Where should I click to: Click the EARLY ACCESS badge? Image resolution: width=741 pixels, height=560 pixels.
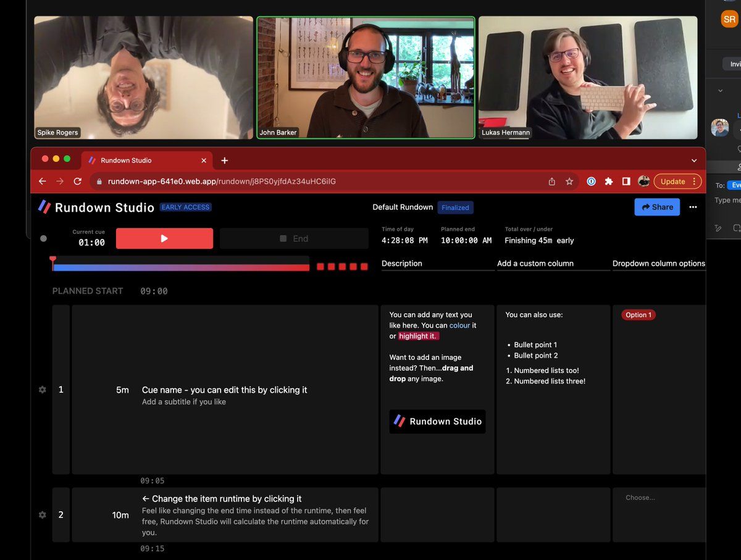185,207
